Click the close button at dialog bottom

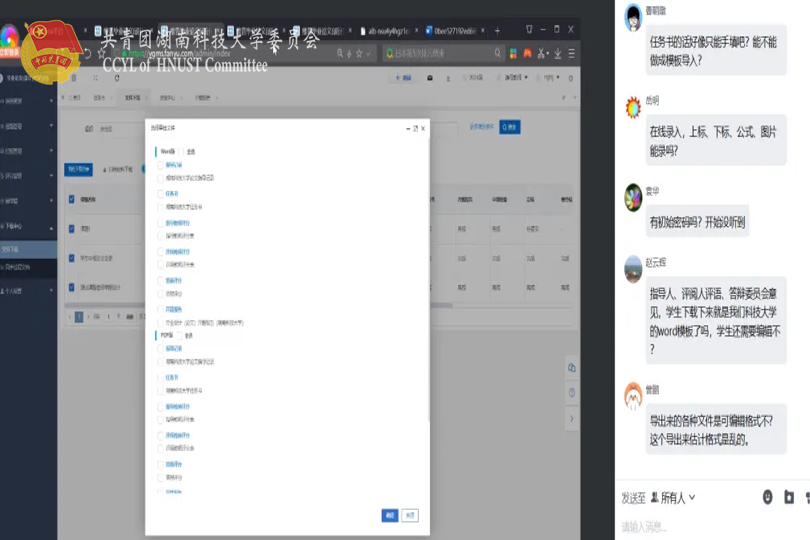pos(410,515)
